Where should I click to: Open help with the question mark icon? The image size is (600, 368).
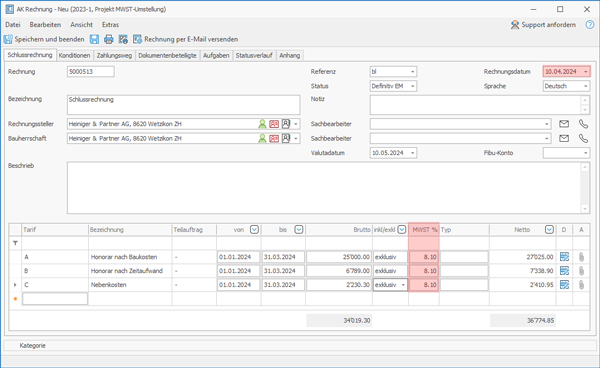tap(590, 25)
